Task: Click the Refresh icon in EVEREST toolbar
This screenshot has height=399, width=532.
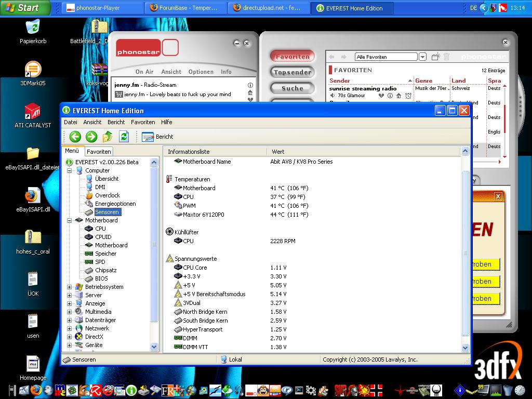Action: coord(124,137)
